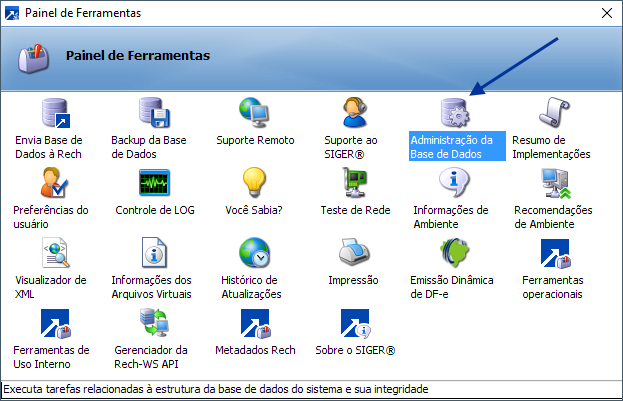Click the 'Metadados Rech' label text
Screen dimensions: 623x401
point(255,350)
